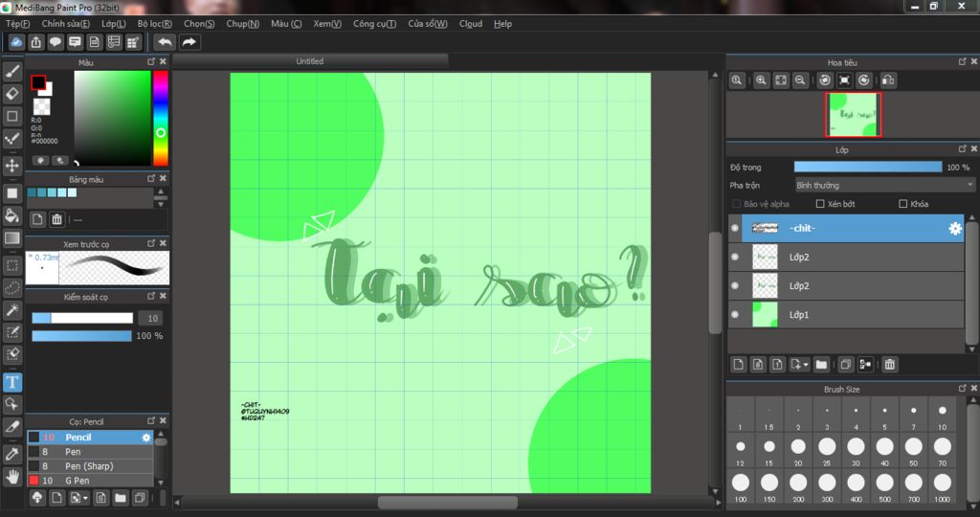
Task: Choose brush size 70 preset
Action: click(x=942, y=451)
